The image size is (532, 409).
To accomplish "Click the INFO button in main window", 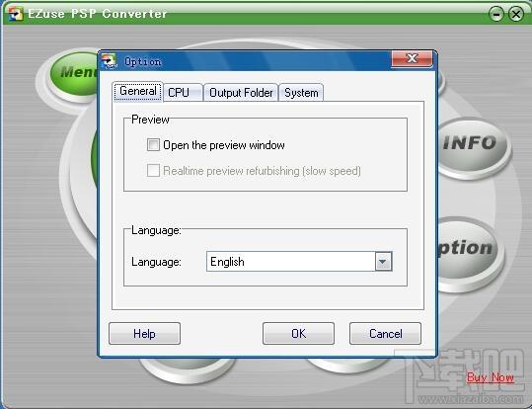I will 472,144.
